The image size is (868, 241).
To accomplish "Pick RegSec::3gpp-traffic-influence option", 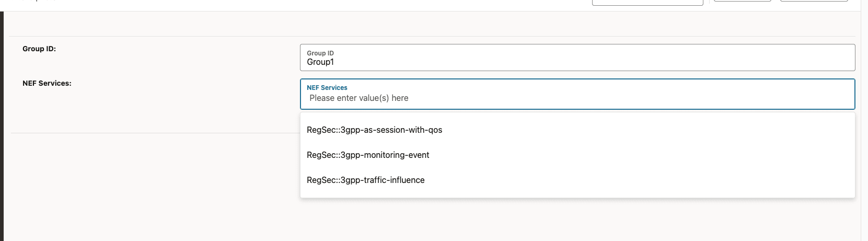I will coord(365,180).
